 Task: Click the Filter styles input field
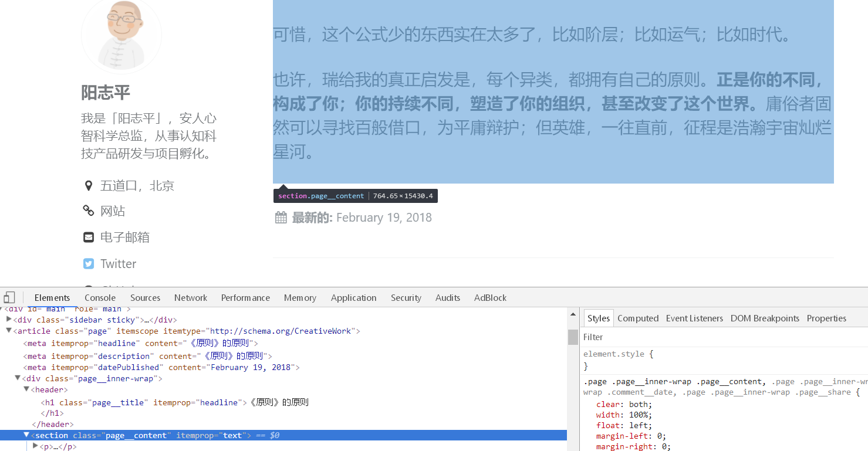coord(724,337)
